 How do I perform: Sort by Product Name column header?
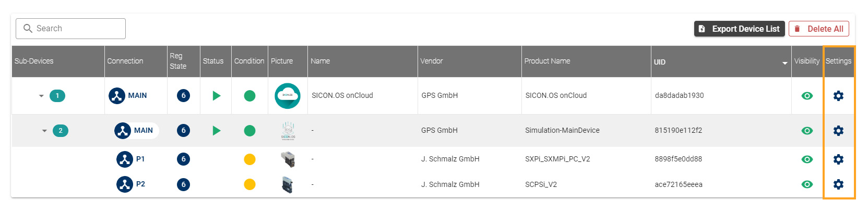tap(547, 61)
